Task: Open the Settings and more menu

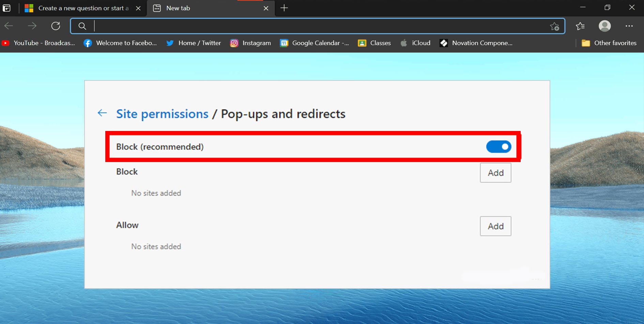Action: click(629, 26)
